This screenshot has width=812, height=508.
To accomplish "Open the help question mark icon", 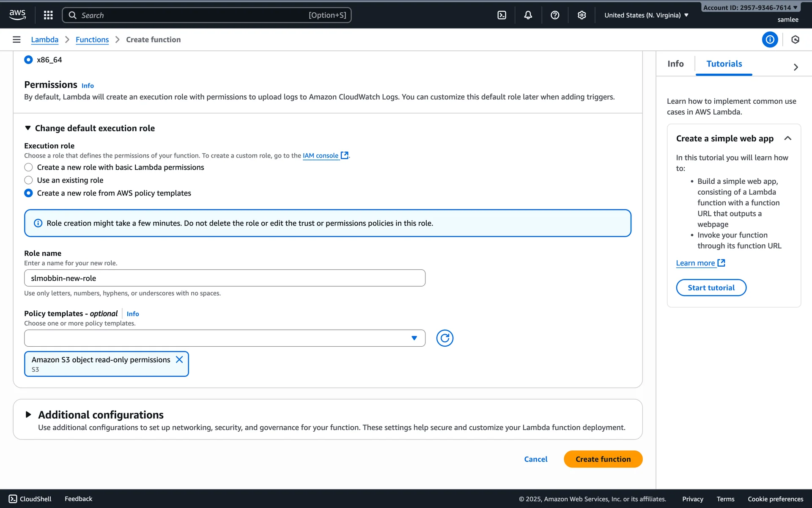I will pyautogui.click(x=555, y=15).
